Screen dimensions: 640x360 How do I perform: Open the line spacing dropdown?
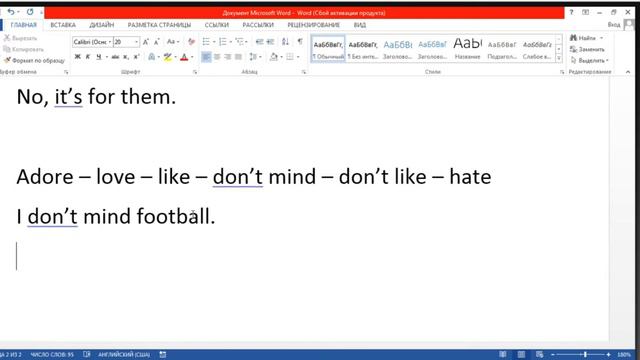click(260, 57)
